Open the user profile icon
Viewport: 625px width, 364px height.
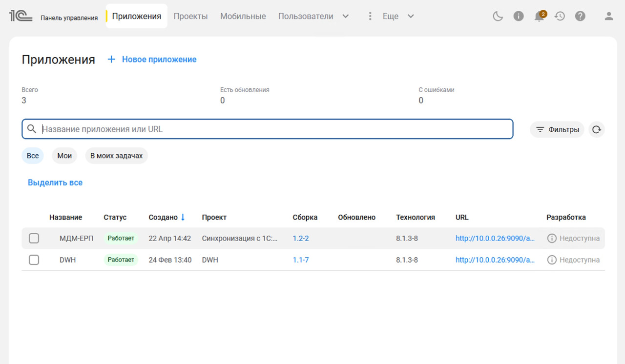[x=609, y=16]
